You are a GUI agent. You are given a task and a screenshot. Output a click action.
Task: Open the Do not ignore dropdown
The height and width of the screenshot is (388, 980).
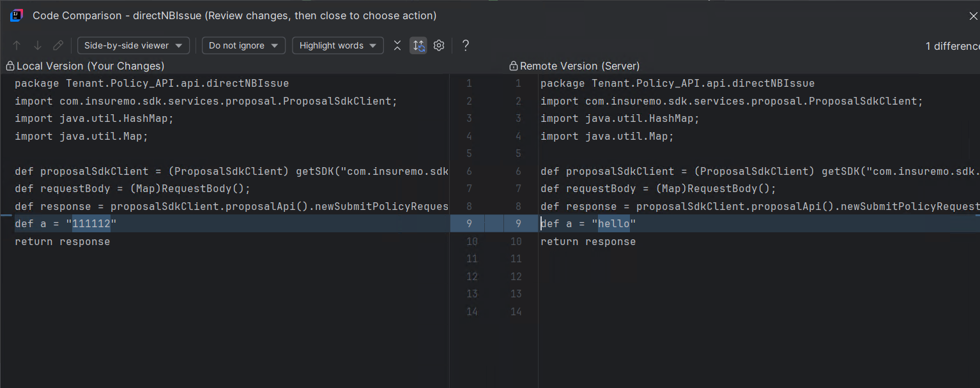coord(243,45)
